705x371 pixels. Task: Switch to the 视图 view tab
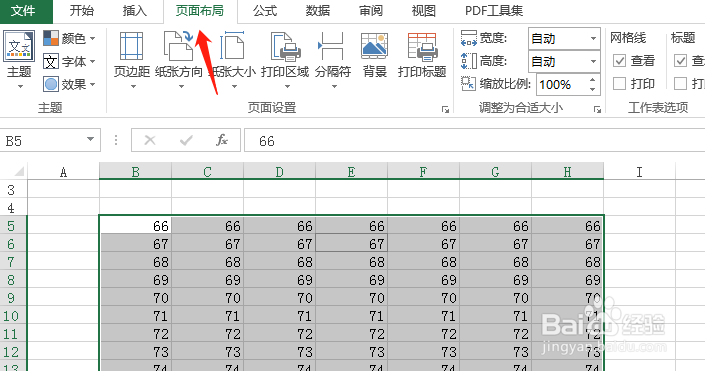pos(424,10)
